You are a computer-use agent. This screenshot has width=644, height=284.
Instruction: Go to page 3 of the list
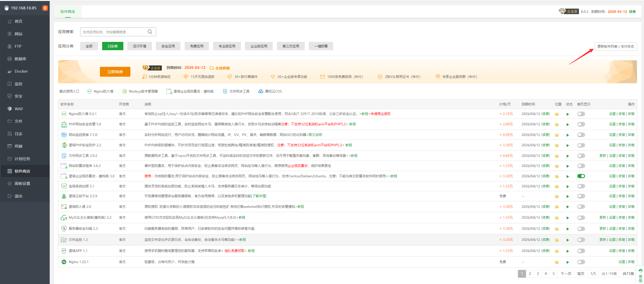point(538,274)
